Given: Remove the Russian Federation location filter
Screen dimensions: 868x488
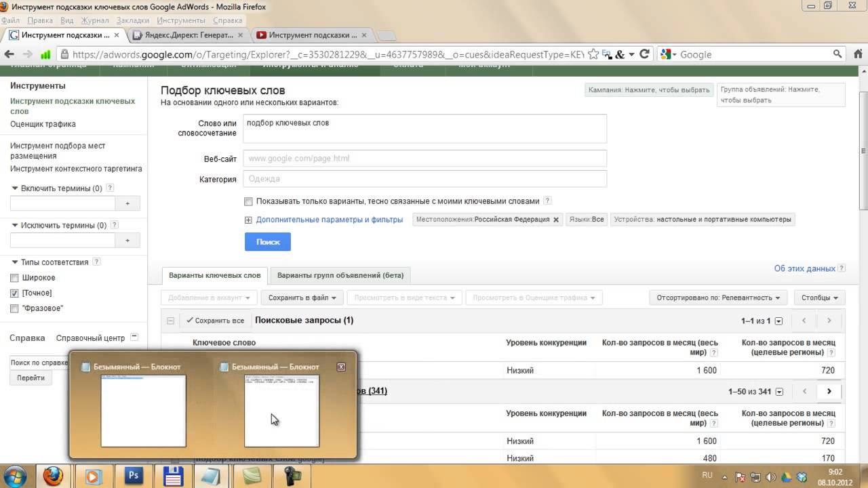Looking at the screenshot, I should 556,220.
